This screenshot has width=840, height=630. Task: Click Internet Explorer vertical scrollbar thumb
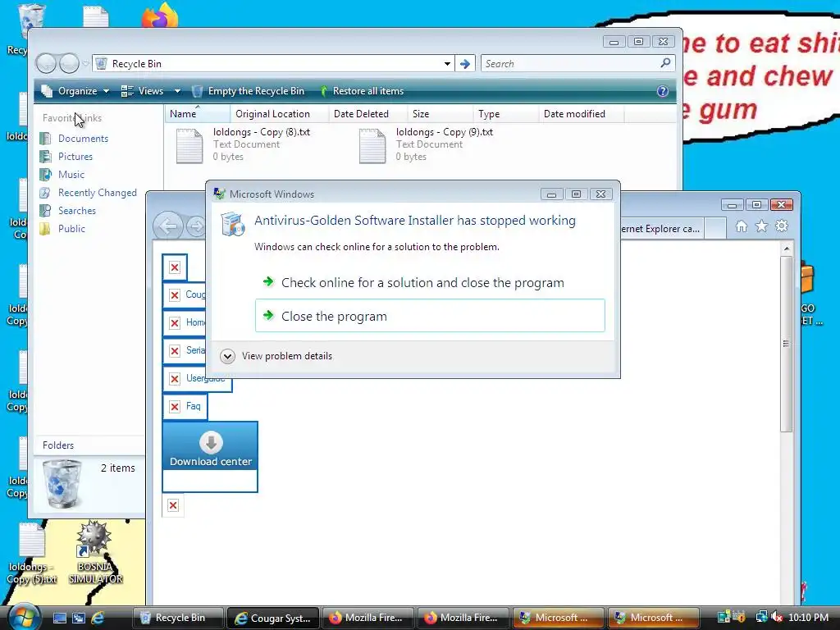[786, 344]
